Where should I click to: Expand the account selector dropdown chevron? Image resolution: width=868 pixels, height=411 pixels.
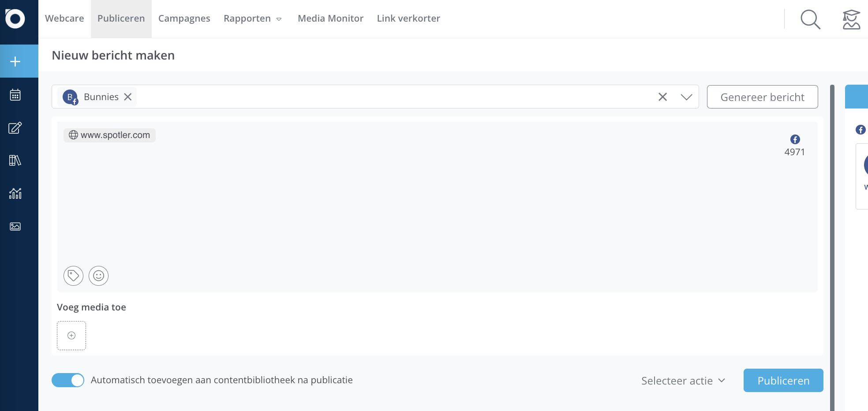click(x=686, y=97)
